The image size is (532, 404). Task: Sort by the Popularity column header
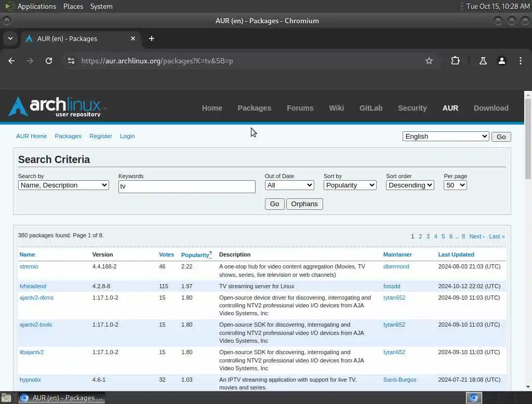(x=195, y=255)
